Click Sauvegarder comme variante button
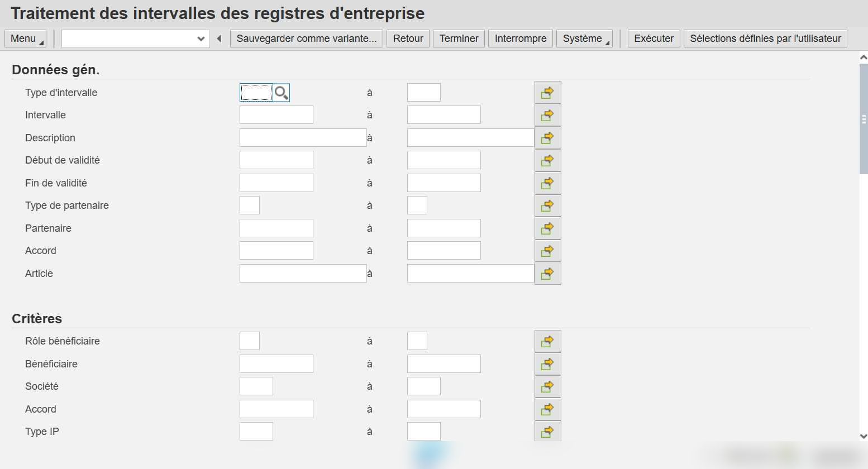This screenshot has height=469, width=868. pos(307,39)
